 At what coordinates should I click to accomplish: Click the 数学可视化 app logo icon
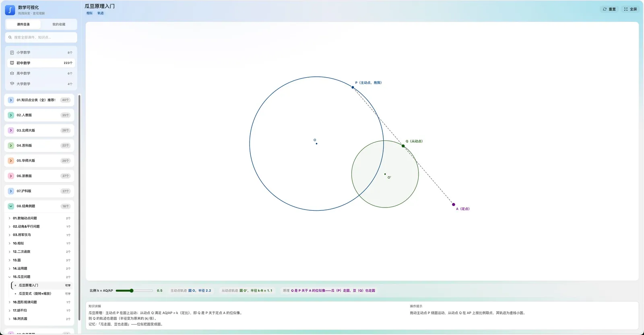pos(10,10)
